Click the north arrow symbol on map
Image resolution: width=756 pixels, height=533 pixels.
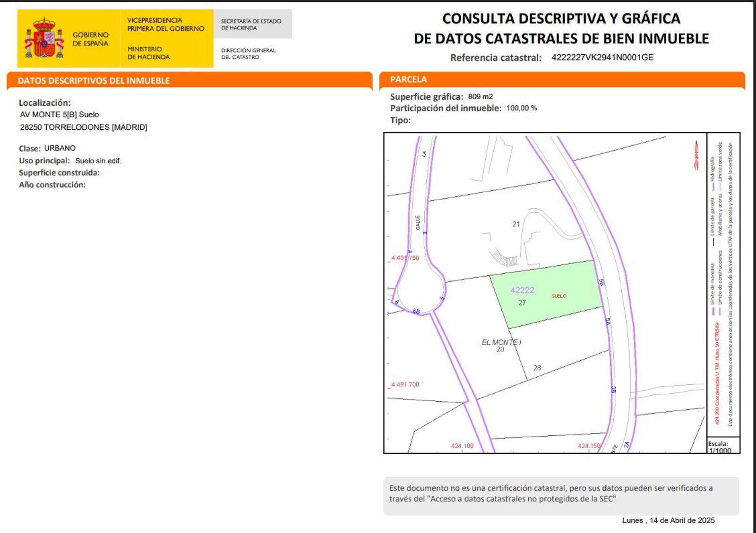pos(696,155)
